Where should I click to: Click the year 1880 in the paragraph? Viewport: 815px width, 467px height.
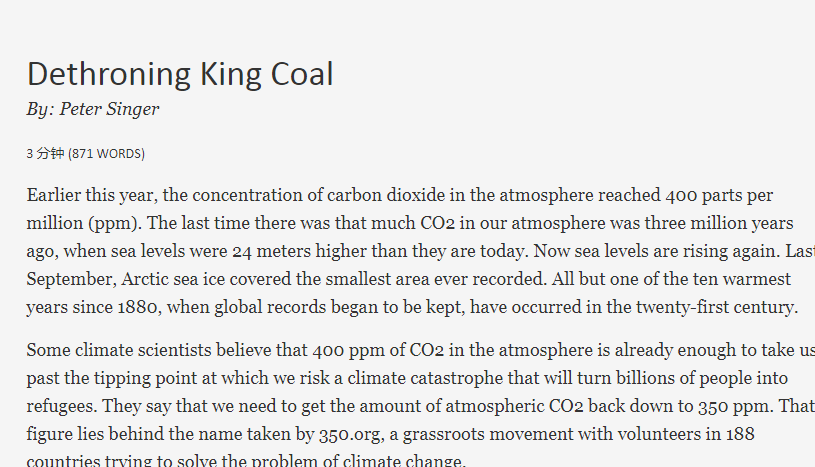pyautogui.click(x=139, y=307)
